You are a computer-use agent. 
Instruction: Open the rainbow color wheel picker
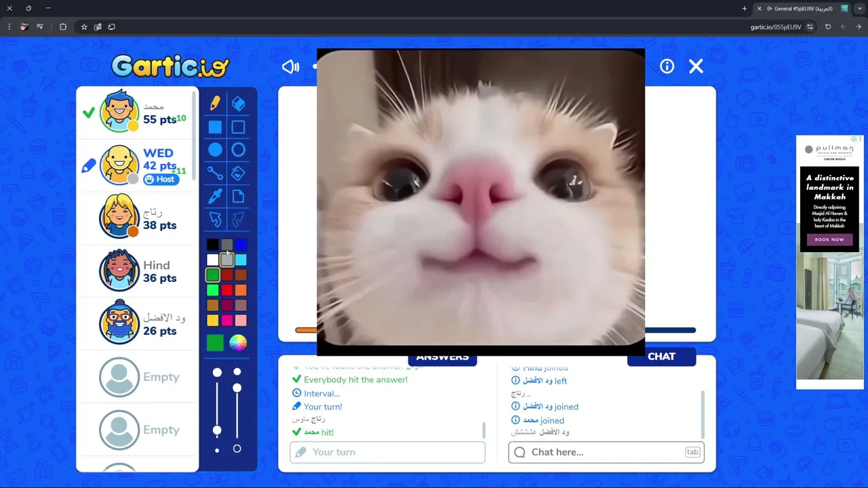[x=238, y=343]
